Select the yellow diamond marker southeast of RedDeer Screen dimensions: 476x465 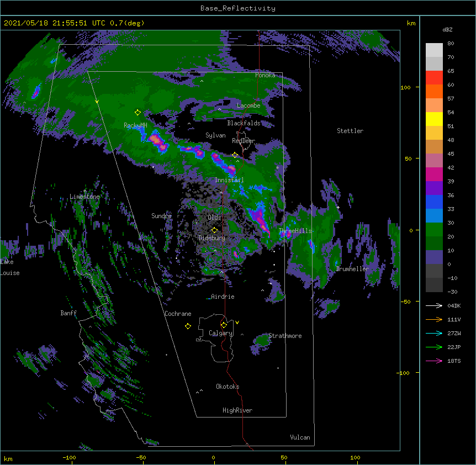(x=235, y=155)
